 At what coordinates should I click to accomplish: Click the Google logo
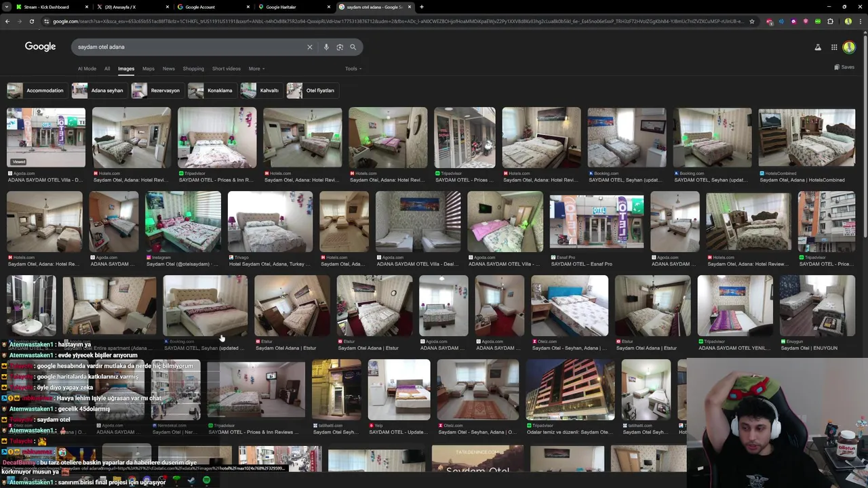tap(40, 46)
